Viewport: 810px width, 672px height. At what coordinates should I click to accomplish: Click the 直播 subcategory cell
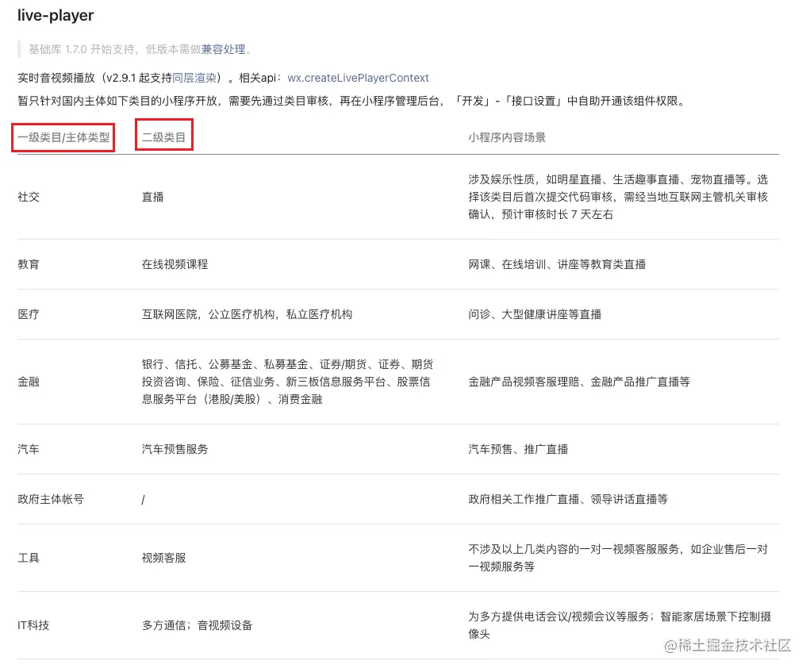152,197
